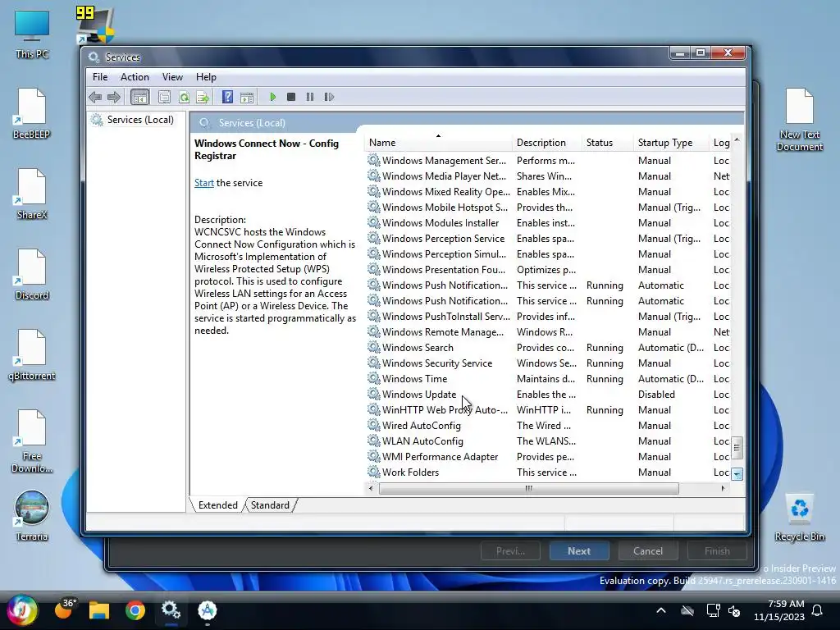Click the Settings gear taskbar icon
This screenshot has width=840, height=630.
(171, 610)
